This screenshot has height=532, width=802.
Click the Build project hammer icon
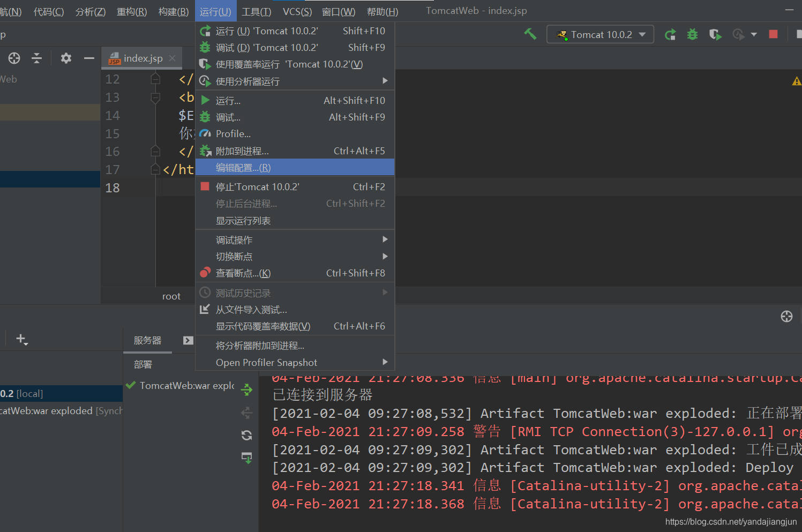tap(530, 34)
